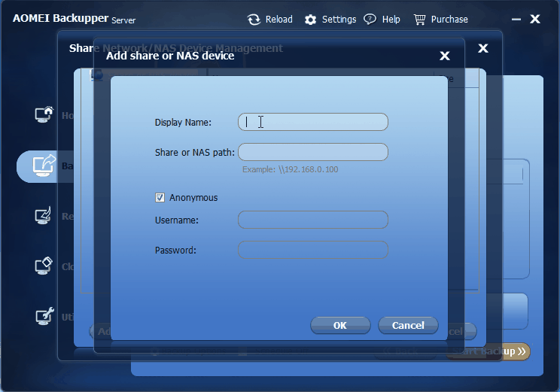The width and height of the screenshot is (560, 392).
Task: Click the Purchase cart icon
Action: 420,20
